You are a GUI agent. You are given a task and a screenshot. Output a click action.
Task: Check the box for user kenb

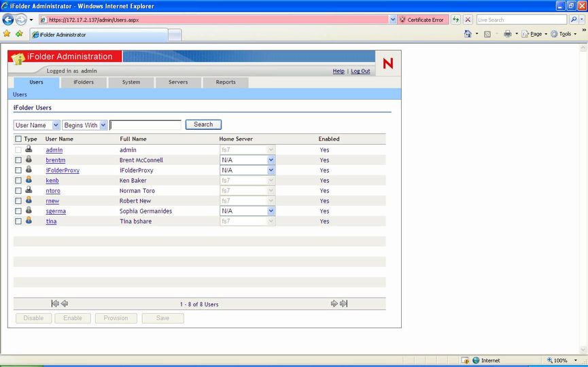point(18,181)
